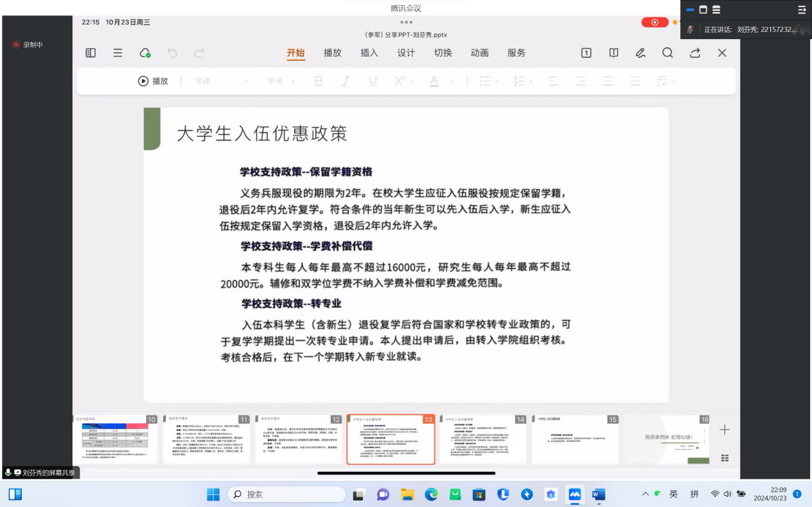Select slide 14 thumbnail
812x507 pixels.
click(x=483, y=439)
